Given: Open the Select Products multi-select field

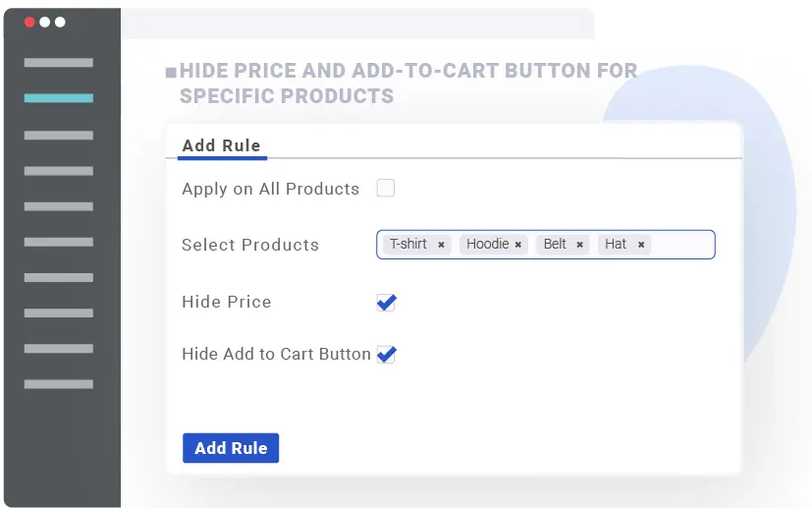Looking at the screenshot, I should pos(682,245).
